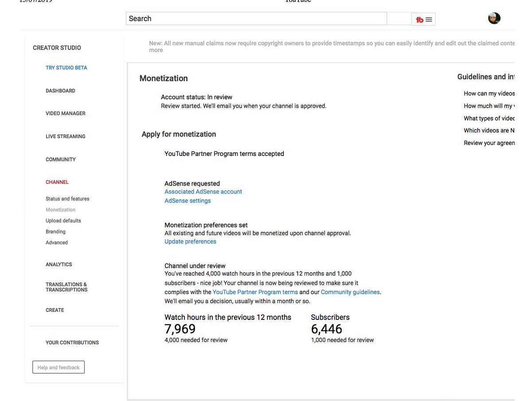
Task: Open 'What types of video' guideline link
Action: point(489,118)
